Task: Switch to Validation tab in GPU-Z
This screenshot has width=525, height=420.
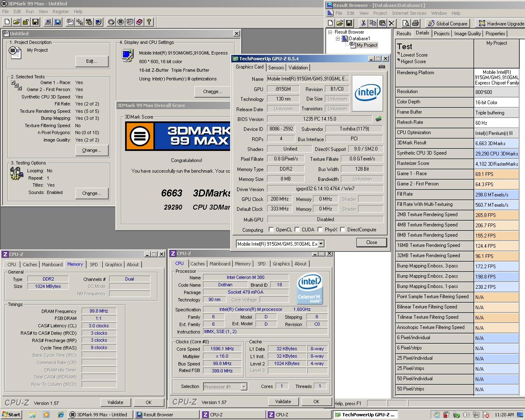Action: pyautogui.click(x=298, y=68)
